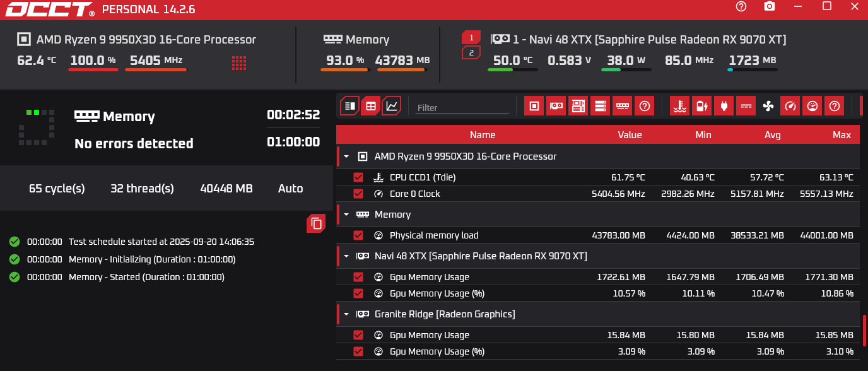Toggle temperature sensor type filter

point(679,106)
